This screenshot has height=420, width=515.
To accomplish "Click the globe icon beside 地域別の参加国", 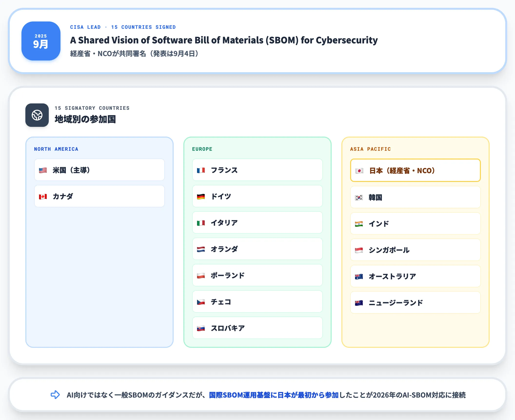I will click(x=37, y=115).
